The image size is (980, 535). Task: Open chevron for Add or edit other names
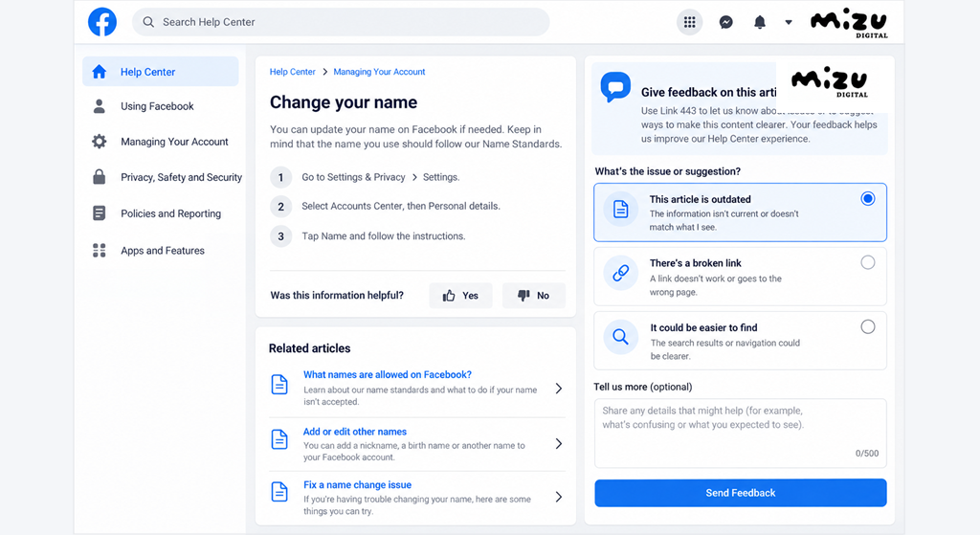pyautogui.click(x=559, y=444)
